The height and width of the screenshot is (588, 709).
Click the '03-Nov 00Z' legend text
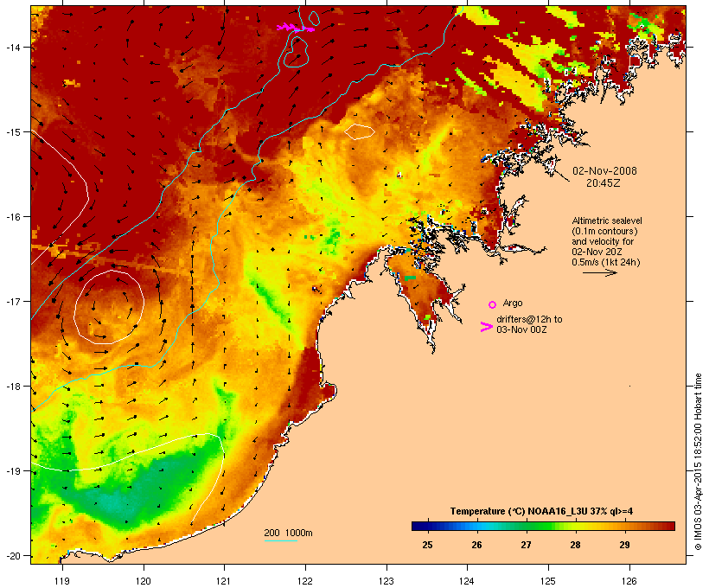521,329
